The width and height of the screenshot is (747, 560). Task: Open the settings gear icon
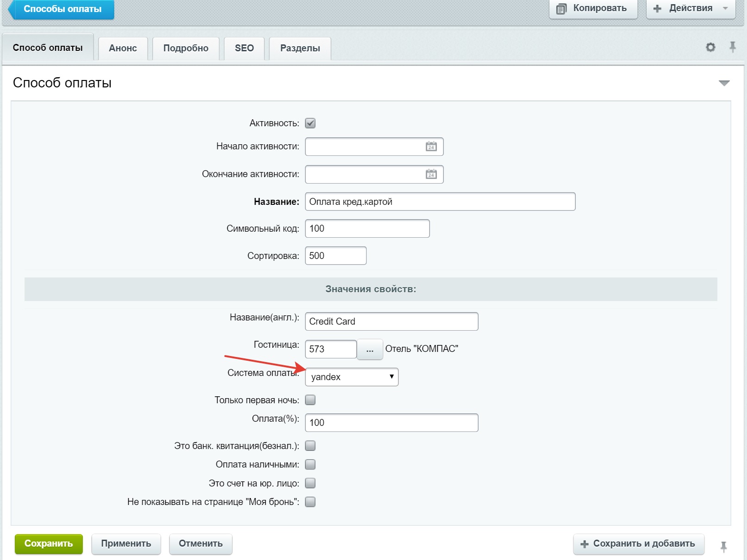point(710,47)
